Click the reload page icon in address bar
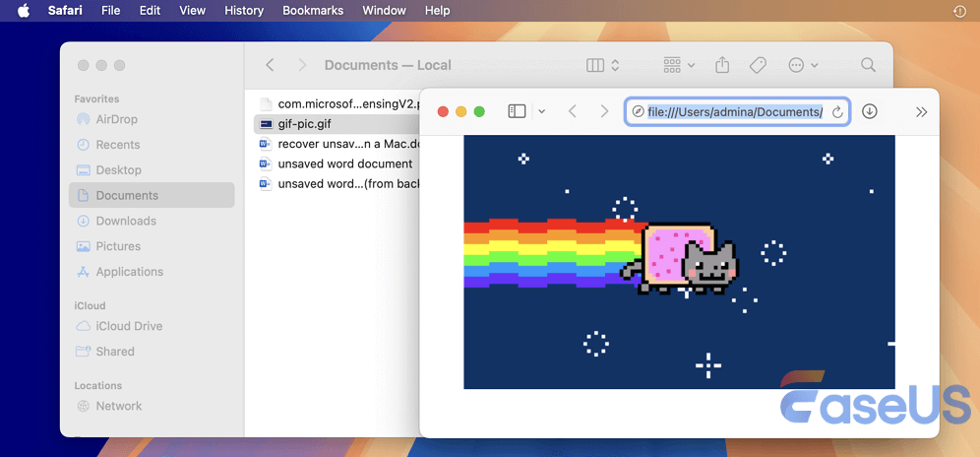Image resolution: width=980 pixels, height=457 pixels. pos(837,112)
